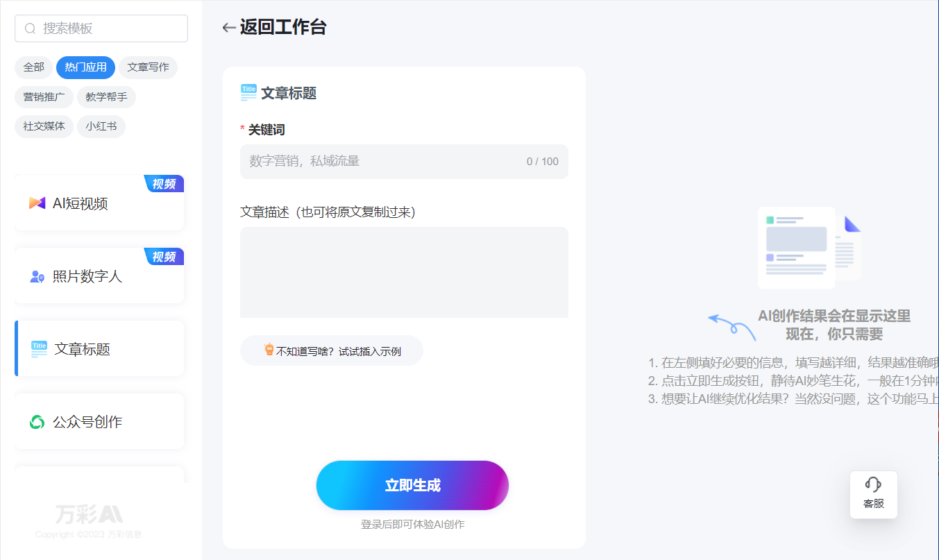Select the 全部 category tab
Image resolution: width=939 pixels, height=560 pixels.
pos(33,67)
